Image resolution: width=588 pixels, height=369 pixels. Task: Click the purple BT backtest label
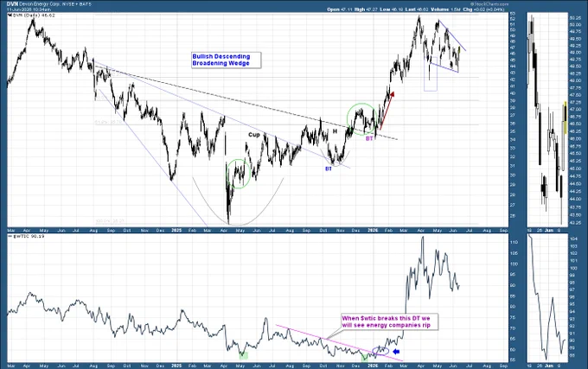click(x=369, y=138)
